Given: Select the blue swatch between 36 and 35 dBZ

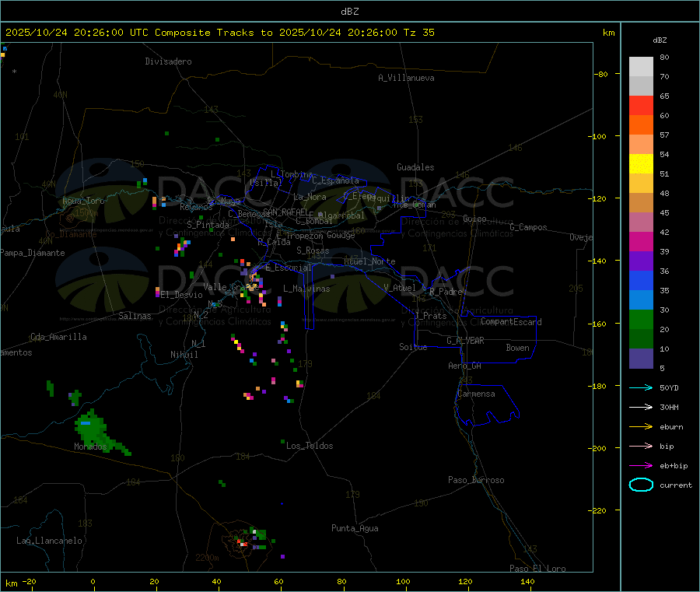Looking at the screenshot, I should [x=641, y=280].
